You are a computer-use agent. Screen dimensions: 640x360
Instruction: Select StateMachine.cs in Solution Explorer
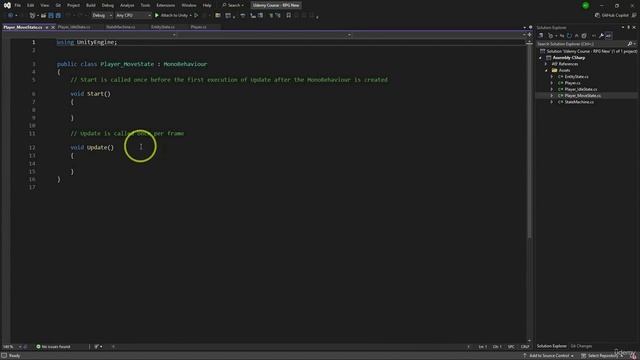(x=579, y=102)
